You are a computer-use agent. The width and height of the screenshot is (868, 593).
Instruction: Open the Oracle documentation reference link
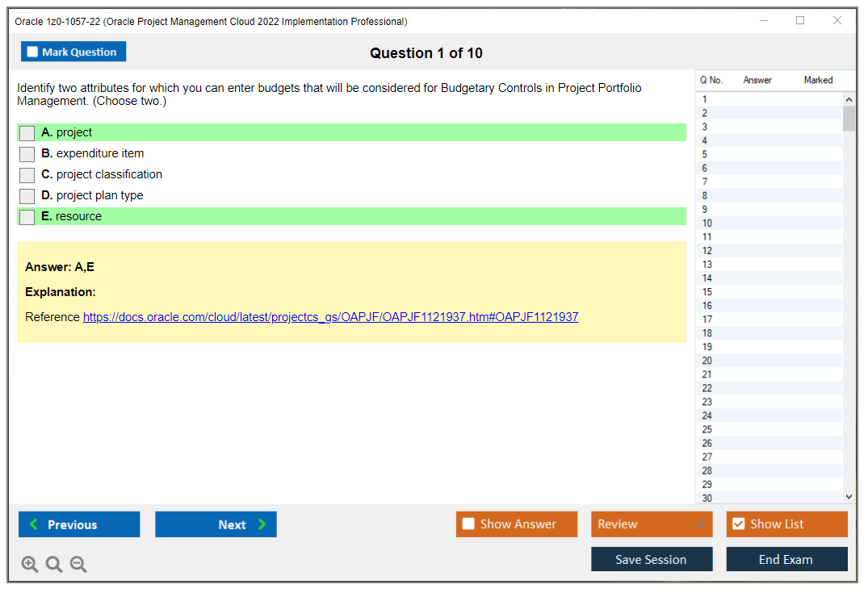tap(329, 316)
